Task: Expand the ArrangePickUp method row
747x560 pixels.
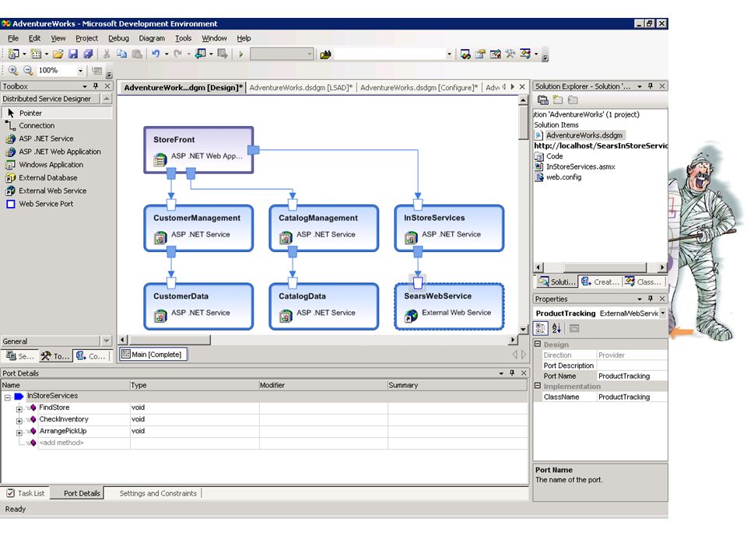Action: point(19,433)
